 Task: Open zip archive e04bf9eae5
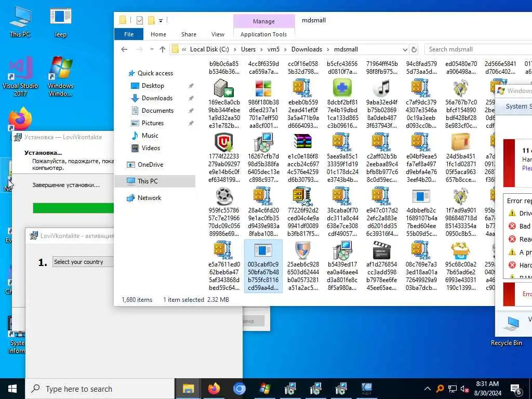(x=421, y=158)
